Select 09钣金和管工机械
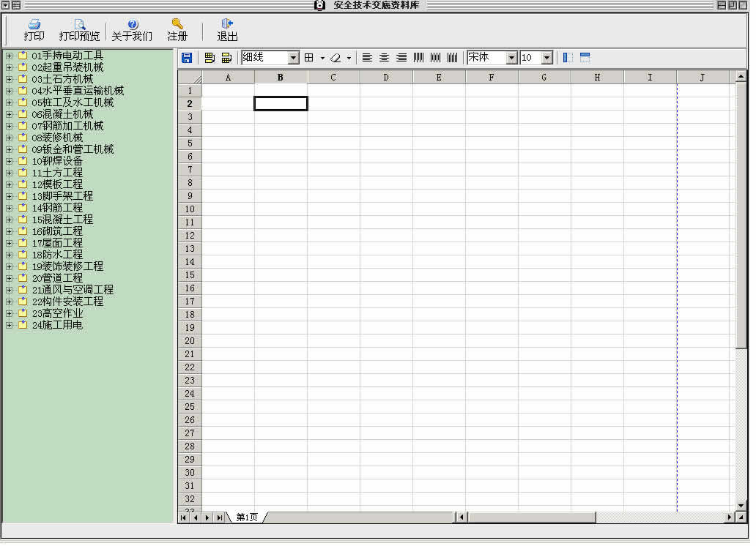The image size is (756, 546). pos(73,149)
